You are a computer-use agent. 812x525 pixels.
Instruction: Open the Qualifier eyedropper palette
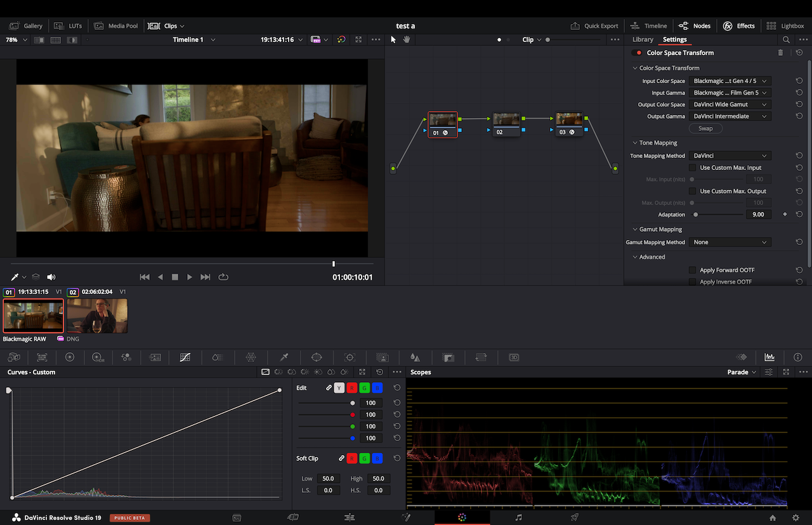[284, 357]
